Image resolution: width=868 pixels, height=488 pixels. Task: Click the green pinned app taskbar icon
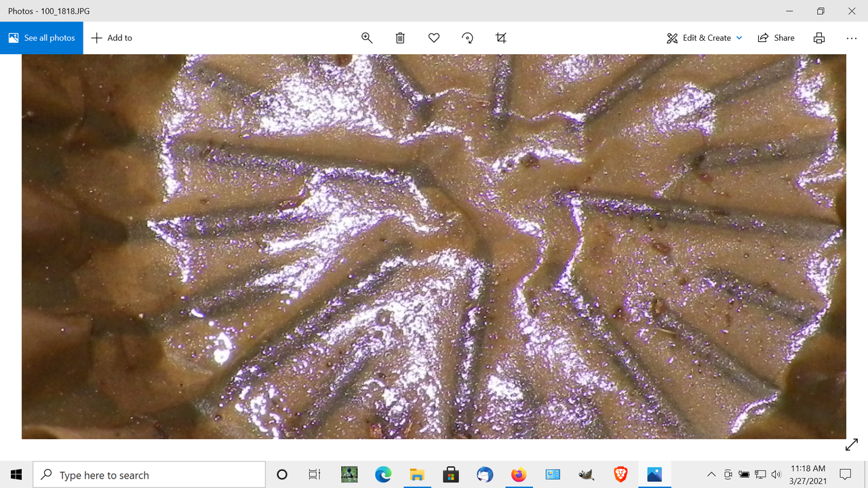pyautogui.click(x=349, y=474)
